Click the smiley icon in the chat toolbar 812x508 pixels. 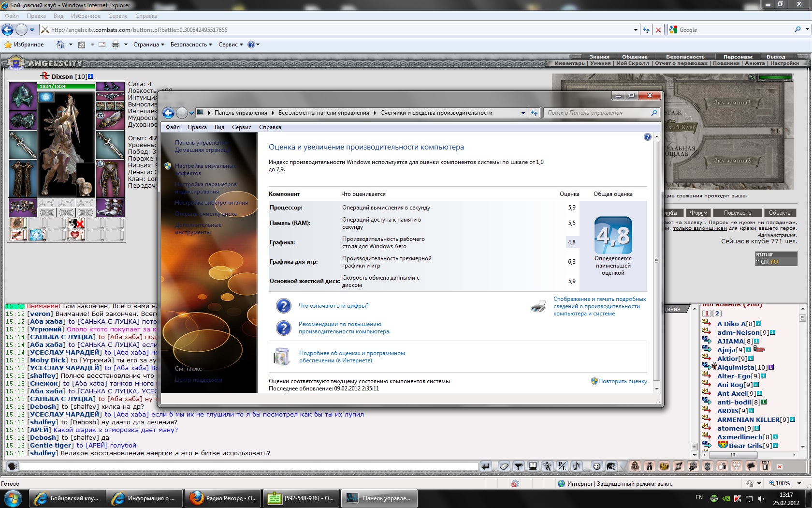tap(596, 466)
